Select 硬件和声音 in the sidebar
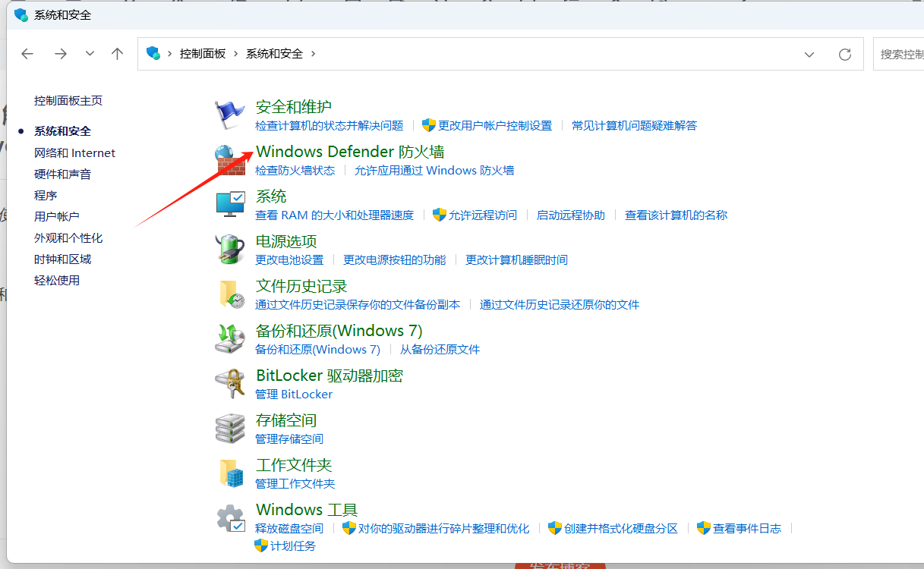This screenshot has width=924, height=569. pyautogui.click(x=62, y=174)
